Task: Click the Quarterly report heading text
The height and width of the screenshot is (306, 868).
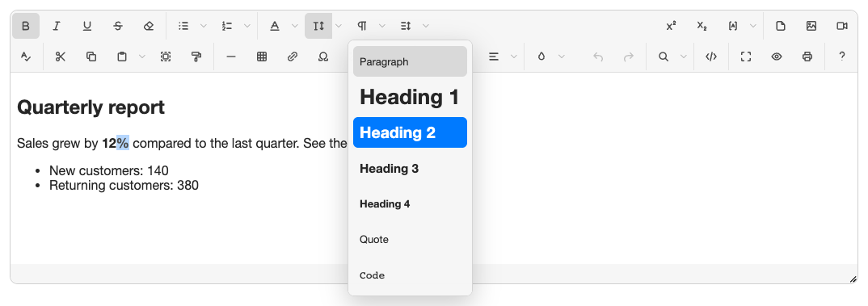Action: click(x=91, y=107)
